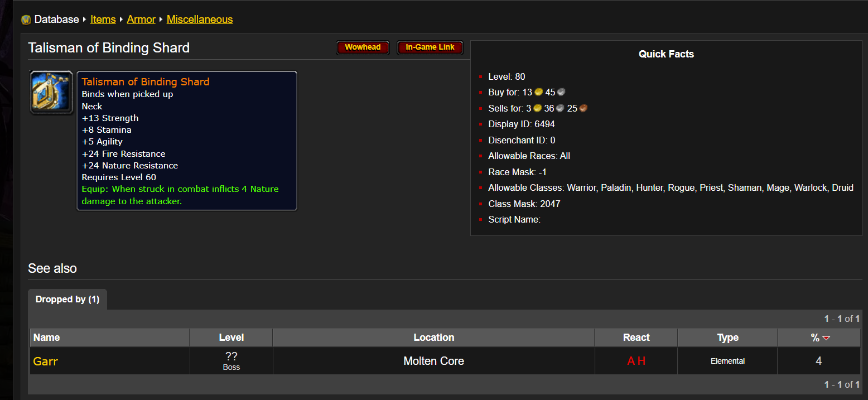Screen dimensions: 868x400
Task: Click the Disenchant ID: 0 entry
Action: coord(522,140)
